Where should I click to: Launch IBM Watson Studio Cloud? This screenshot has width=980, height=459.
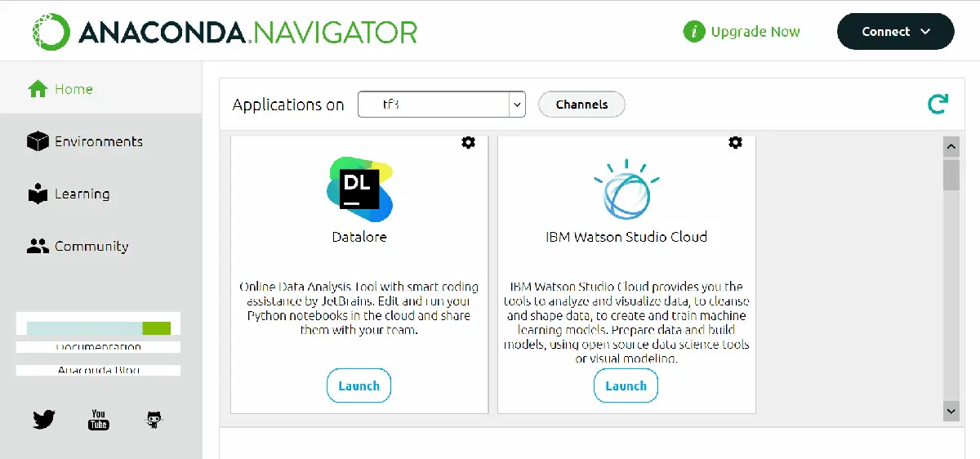[626, 385]
